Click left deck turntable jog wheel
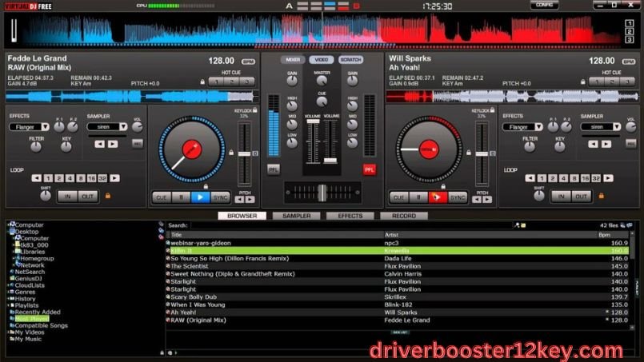Screen dimensions: 644x362 point(192,149)
